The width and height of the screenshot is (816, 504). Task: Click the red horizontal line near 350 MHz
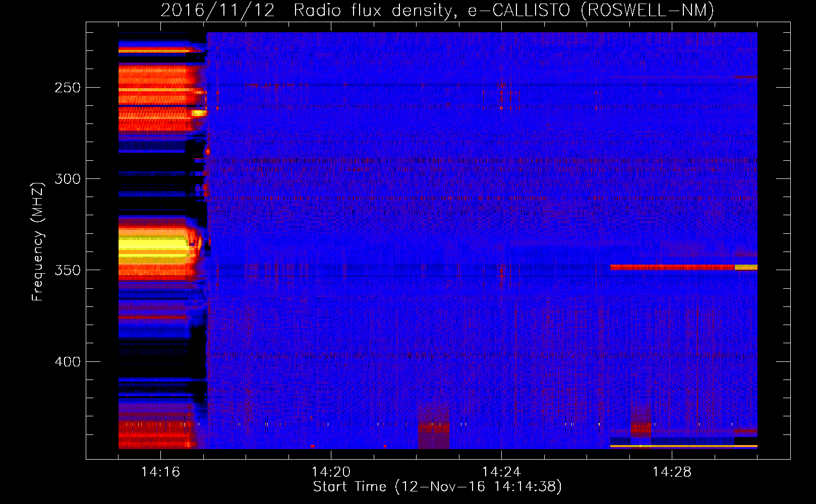click(x=672, y=267)
